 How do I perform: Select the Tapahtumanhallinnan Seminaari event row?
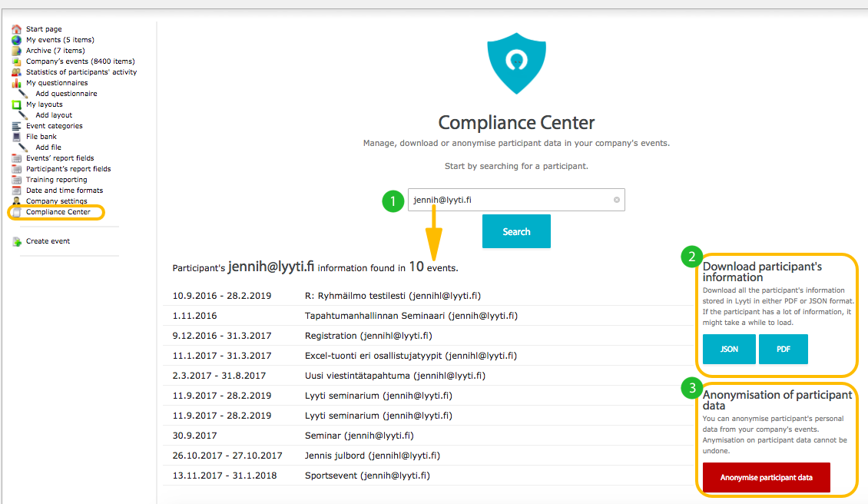427,316
